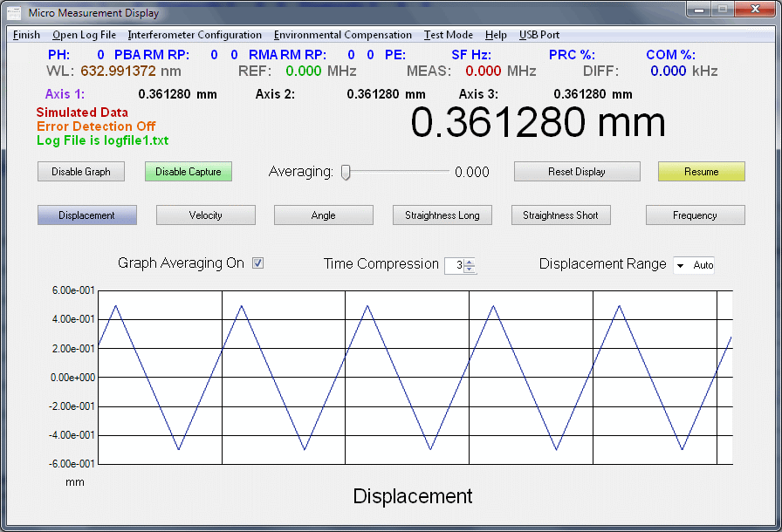Decrease Time Compression with down arrow

(x=470, y=269)
